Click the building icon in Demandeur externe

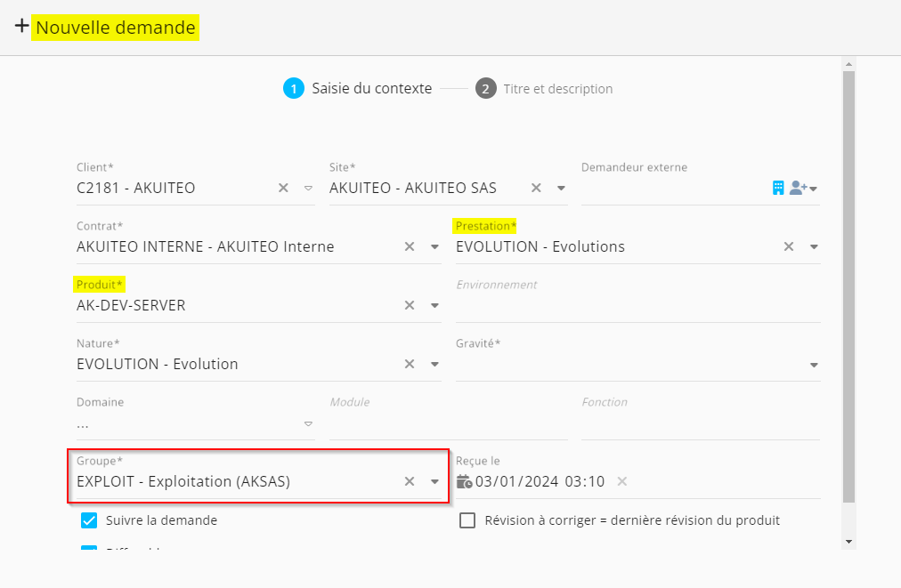(778, 188)
